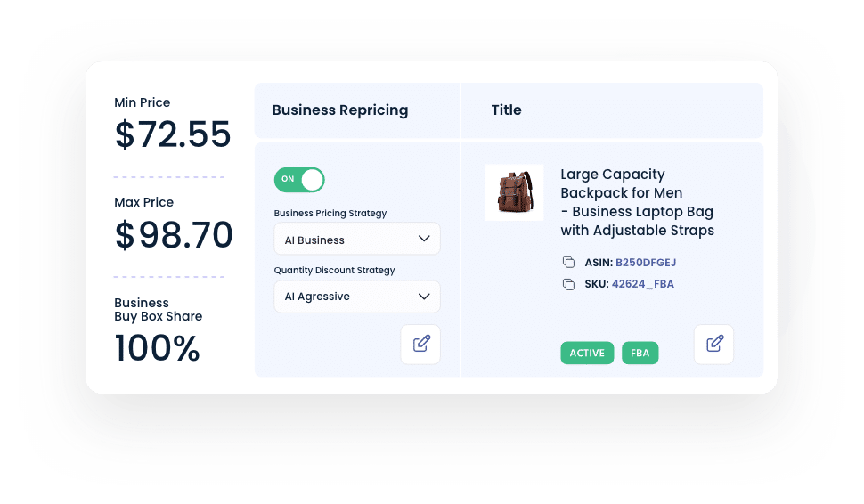
Task: Click the 100% Business Buy Box Share value
Action: pyautogui.click(x=157, y=348)
